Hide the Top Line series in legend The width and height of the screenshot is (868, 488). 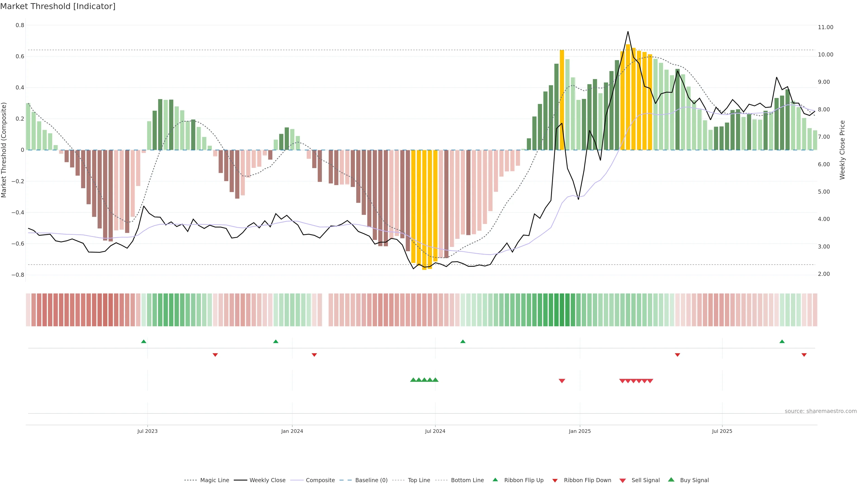419,480
